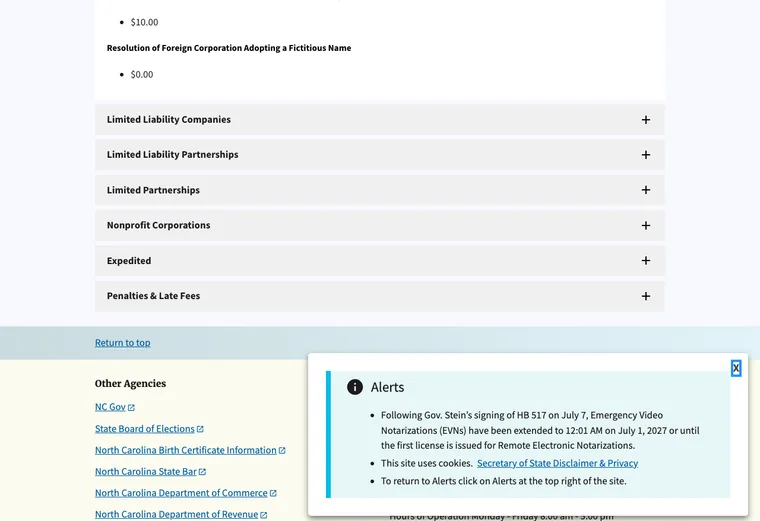This screenshot has width=760, height=521.
Task: Open the North Carolina State Bar link
Action: point(146,471)
